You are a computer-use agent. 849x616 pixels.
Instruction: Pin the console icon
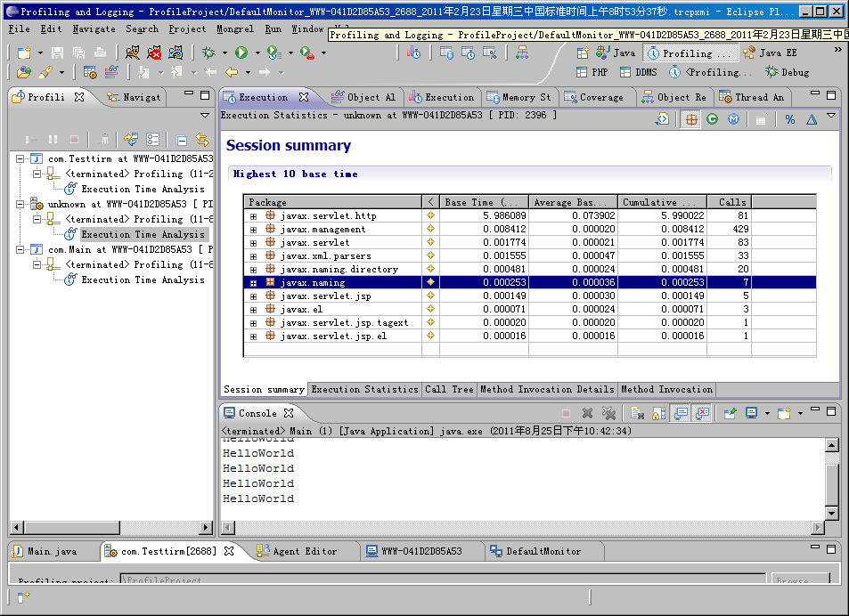coord(730,413)
